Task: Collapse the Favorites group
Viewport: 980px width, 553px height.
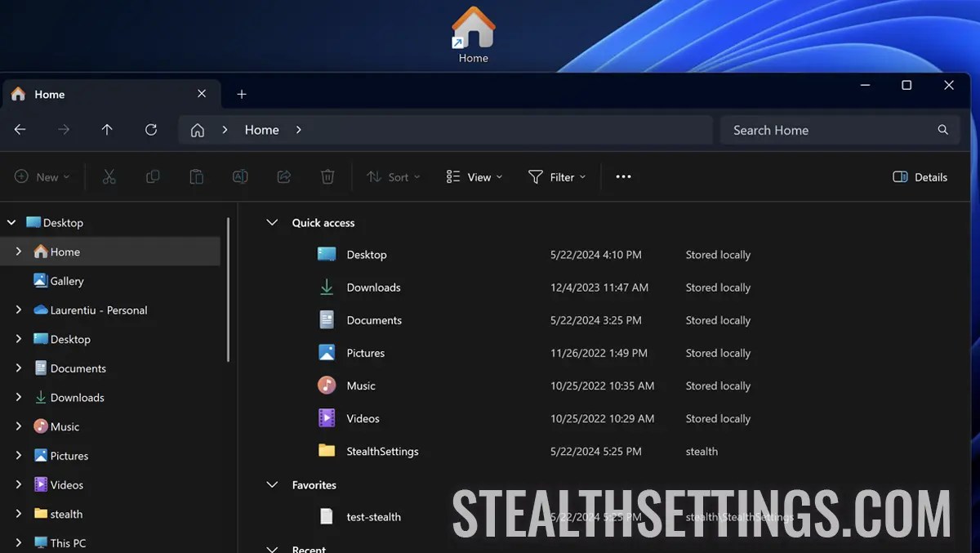Action: [x=272, y=485]
